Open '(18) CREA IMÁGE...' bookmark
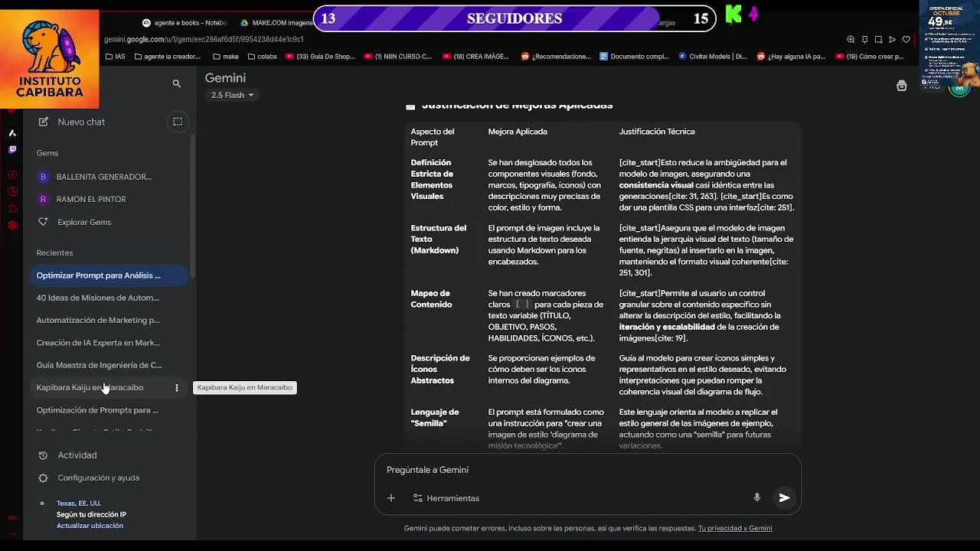 click(475, 57)
